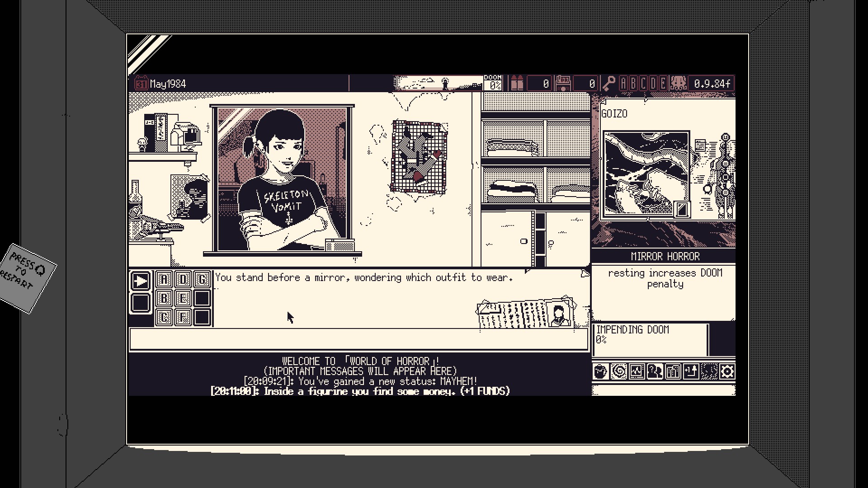Click the key icon in top bar
Image resolution: width=868 pixels, height=488 pixels.
609,84
